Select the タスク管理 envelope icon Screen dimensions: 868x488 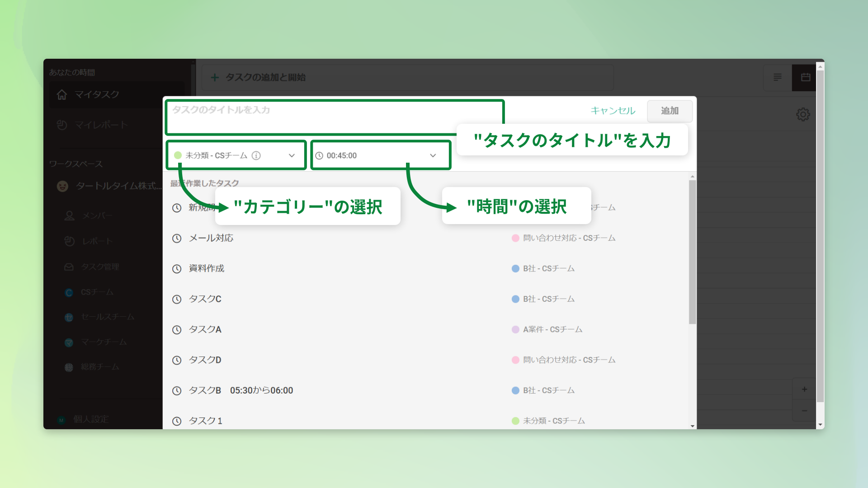click(x=69, y=267)
